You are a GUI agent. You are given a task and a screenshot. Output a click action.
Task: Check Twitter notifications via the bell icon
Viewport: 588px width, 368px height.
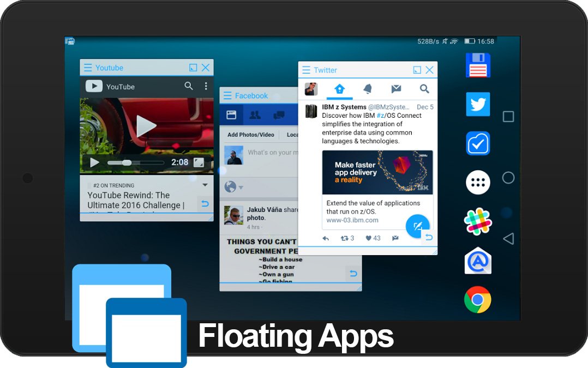point(367,88)
